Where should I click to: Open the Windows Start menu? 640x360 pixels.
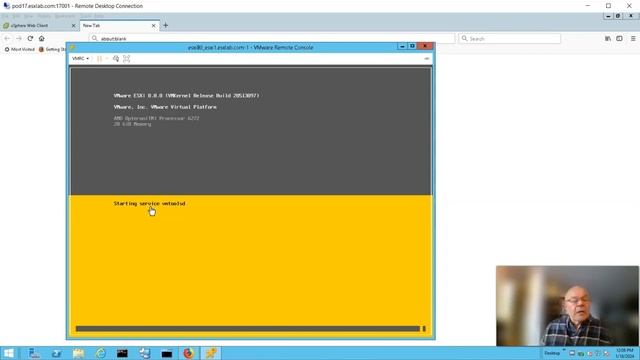click(9, 353)
